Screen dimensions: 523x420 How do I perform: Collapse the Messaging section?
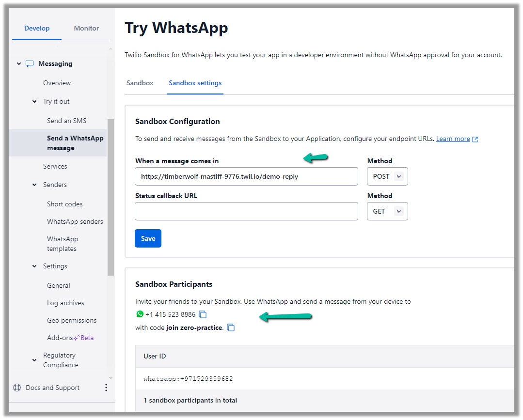coord(19,63)
